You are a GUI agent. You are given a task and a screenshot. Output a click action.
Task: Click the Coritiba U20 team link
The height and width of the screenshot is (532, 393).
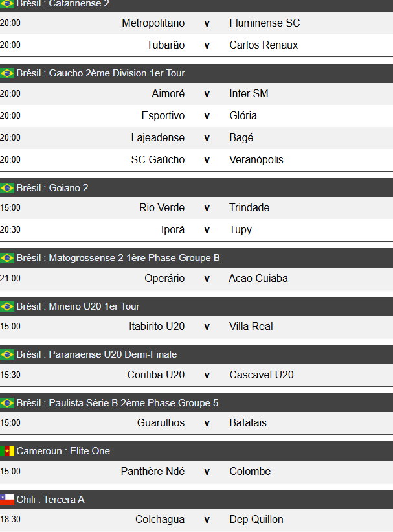pos(155,375)
